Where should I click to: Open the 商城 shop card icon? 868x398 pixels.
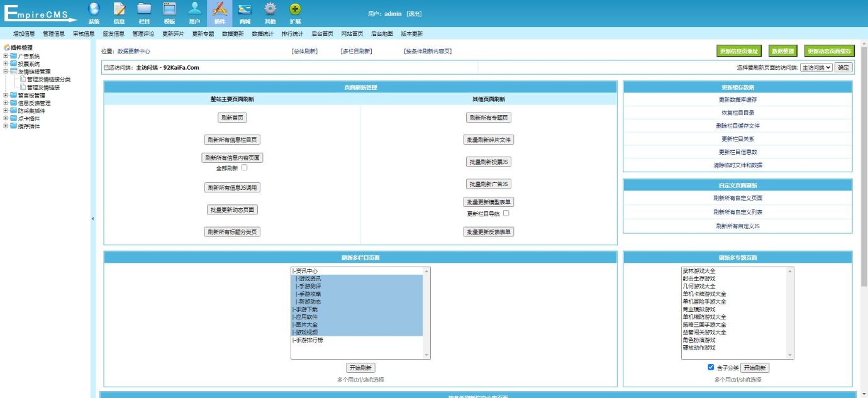245,9
